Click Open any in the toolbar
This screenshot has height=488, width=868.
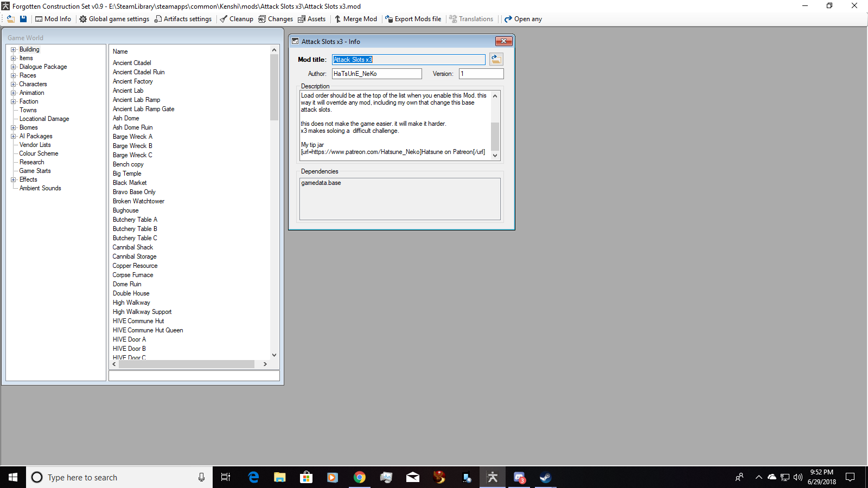pos(523,19)
